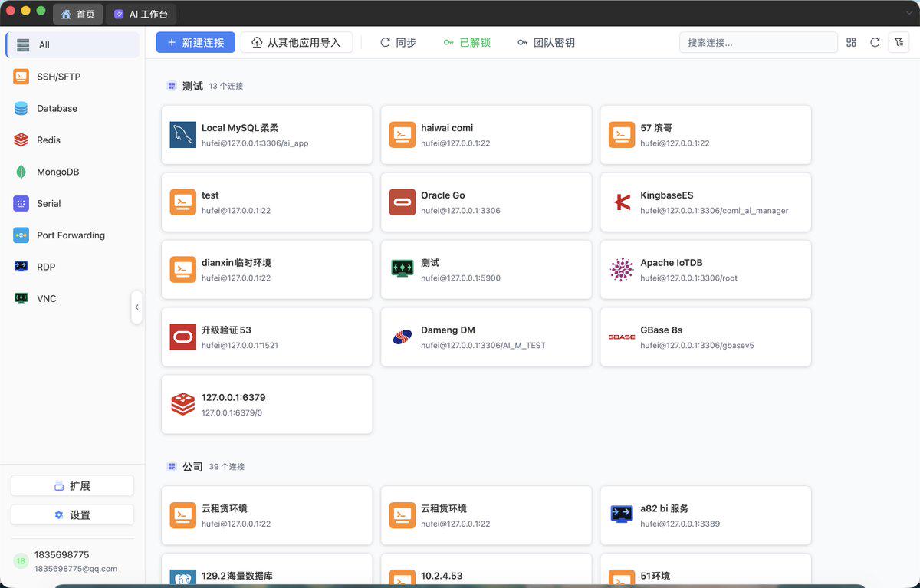Screen dimensions: 920x588
Task: Select the 首页 home tab
Action: (78, 14)
